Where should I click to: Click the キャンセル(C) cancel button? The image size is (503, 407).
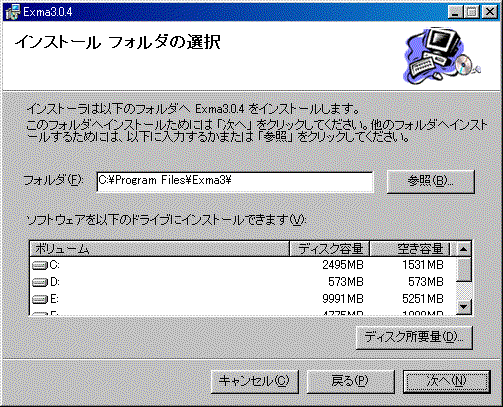click(x=255, y=381)
